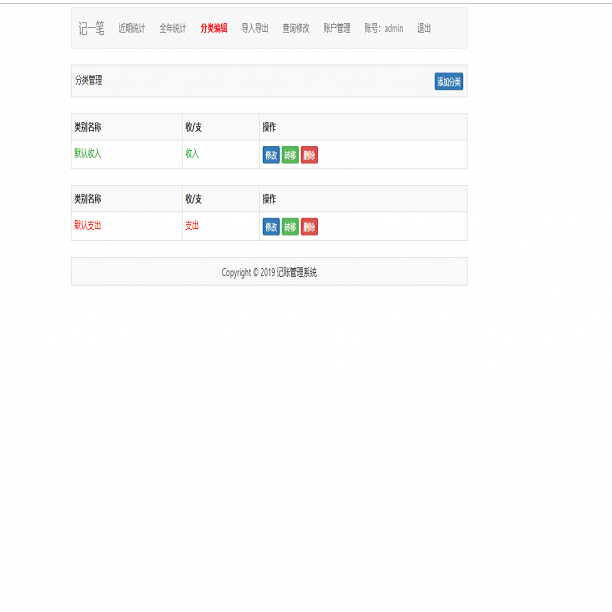
Task: Click the 账号: admin account link
Action: (x=384, y=28)
